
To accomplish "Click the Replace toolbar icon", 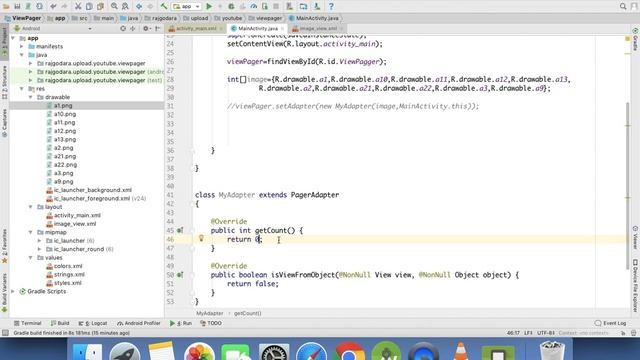I will click(125, 6).
